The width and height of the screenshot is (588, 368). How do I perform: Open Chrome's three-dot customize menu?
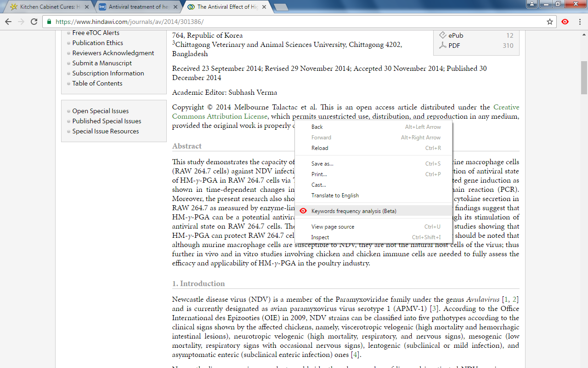[580, 22]
